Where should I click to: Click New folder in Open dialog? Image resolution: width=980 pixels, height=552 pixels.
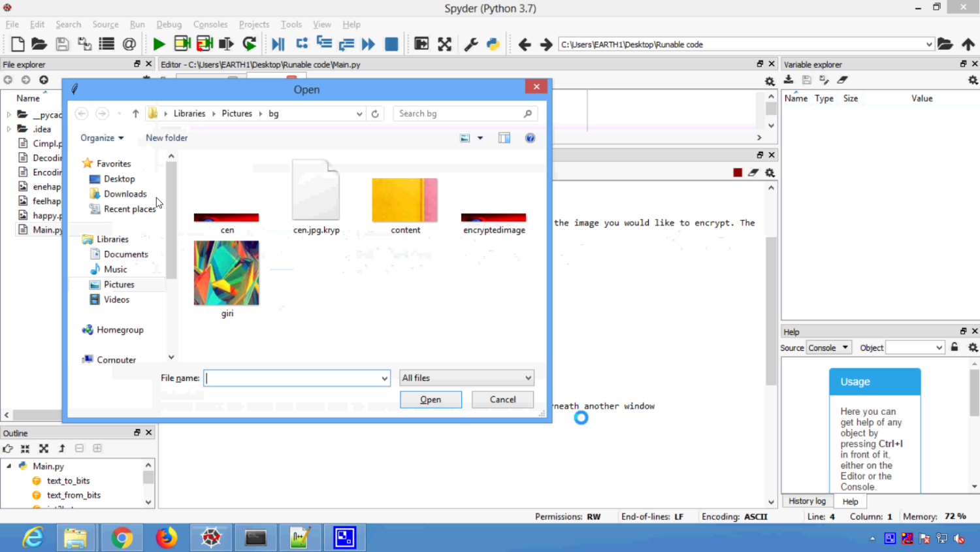point(167,138)
